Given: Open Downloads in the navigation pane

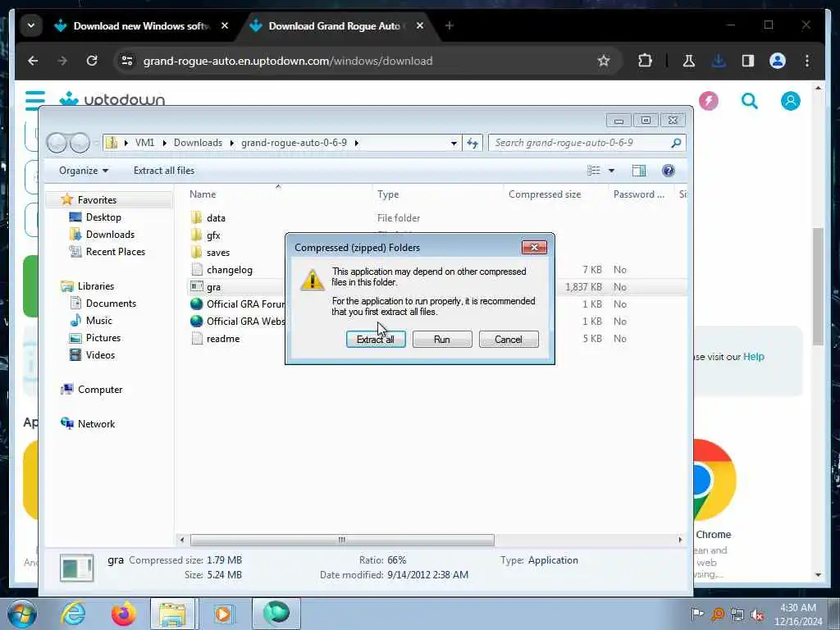Looking at the screenshot, I should [110, 234].
